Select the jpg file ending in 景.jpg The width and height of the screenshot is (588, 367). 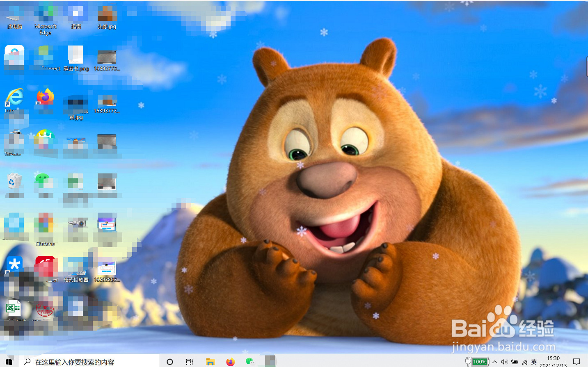[76, 107]
